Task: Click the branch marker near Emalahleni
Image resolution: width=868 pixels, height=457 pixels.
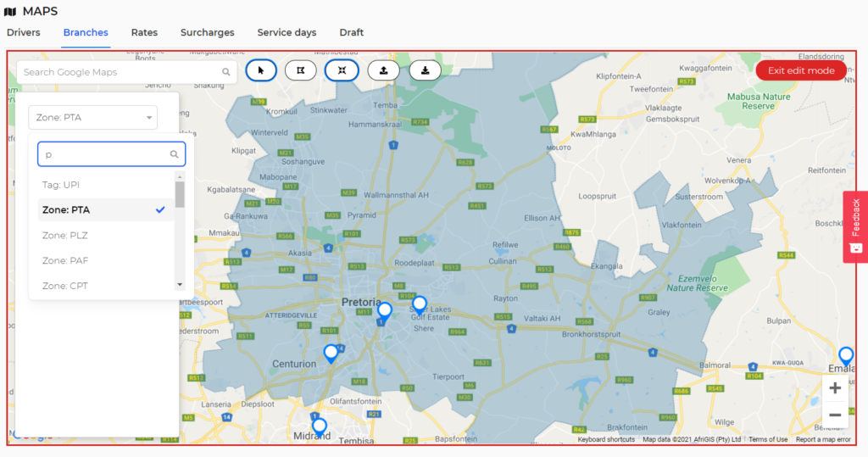Action: 846,356
